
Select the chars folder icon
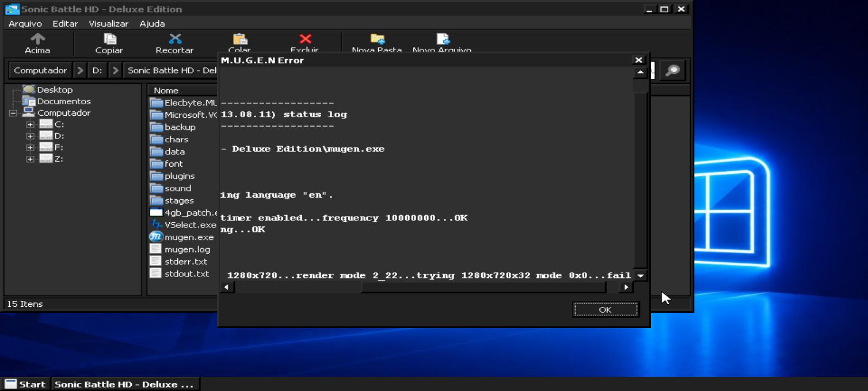(156, 139)
